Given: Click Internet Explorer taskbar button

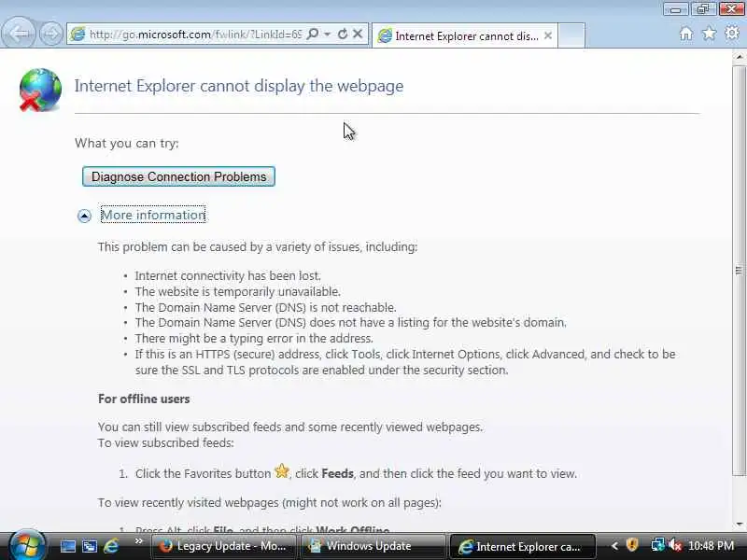Looking at the screenshot, I should (522, 546).
